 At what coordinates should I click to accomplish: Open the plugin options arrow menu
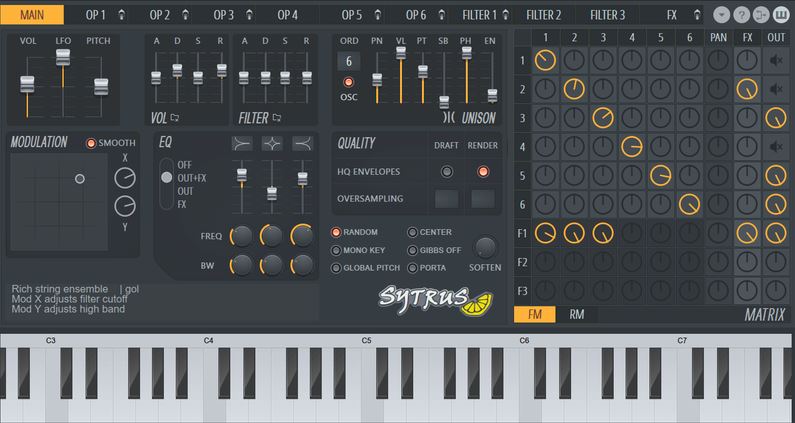[x=721, y=15]
